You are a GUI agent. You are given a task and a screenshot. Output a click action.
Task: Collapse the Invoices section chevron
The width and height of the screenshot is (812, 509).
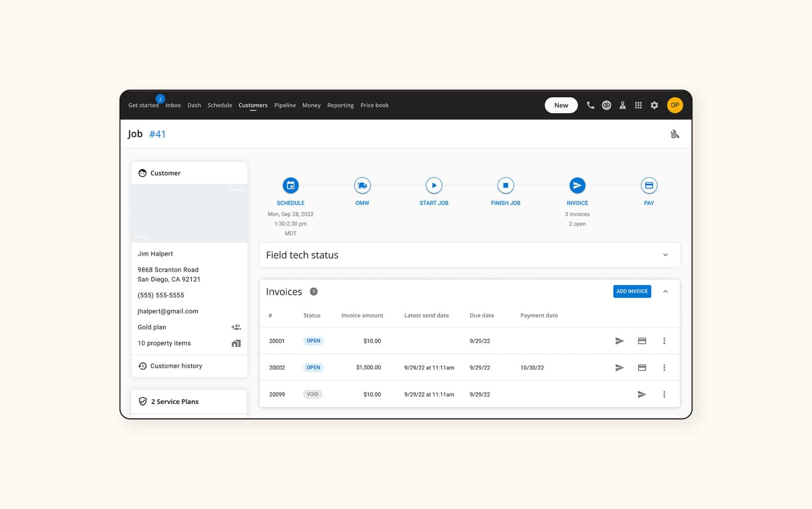[665, 292]
